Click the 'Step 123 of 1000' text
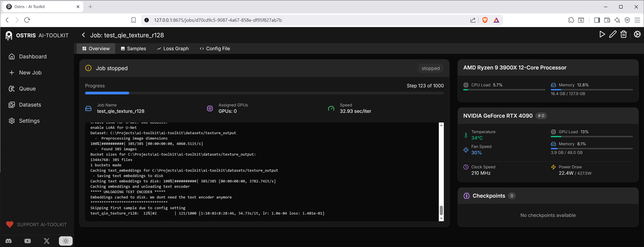644x247 pixels. click(x=425, y=86)
